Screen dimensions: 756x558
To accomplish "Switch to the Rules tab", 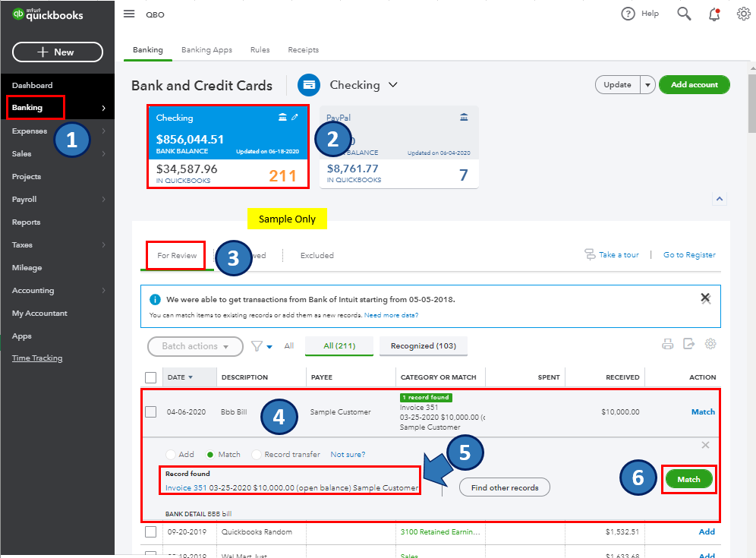I will [x=260, y=49].
